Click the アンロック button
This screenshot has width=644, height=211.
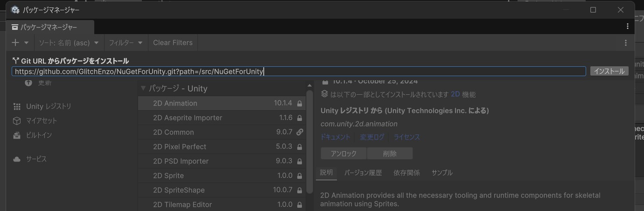[x=343, y=154]
